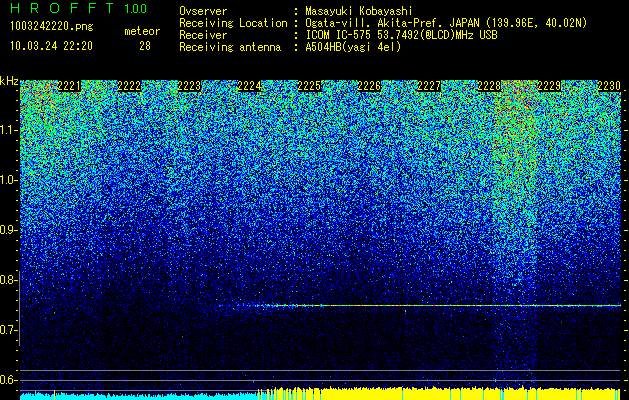Viewport: 629px width, 400px height.
Task: Click the cyan signal level bar graph
Action: point(138,396)
